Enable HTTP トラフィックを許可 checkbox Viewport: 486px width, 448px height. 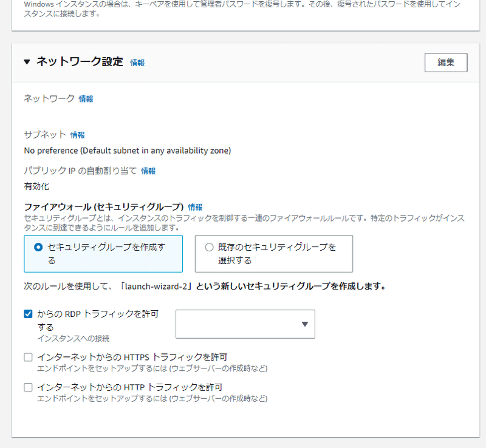click(x=28, y=387)
